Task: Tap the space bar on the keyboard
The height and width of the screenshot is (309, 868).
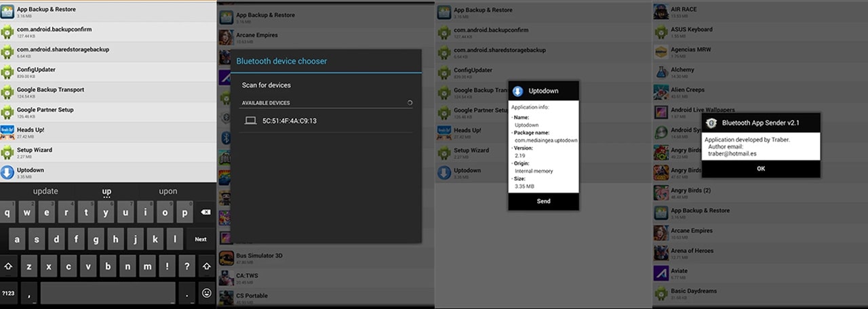Action: (108, 293)
